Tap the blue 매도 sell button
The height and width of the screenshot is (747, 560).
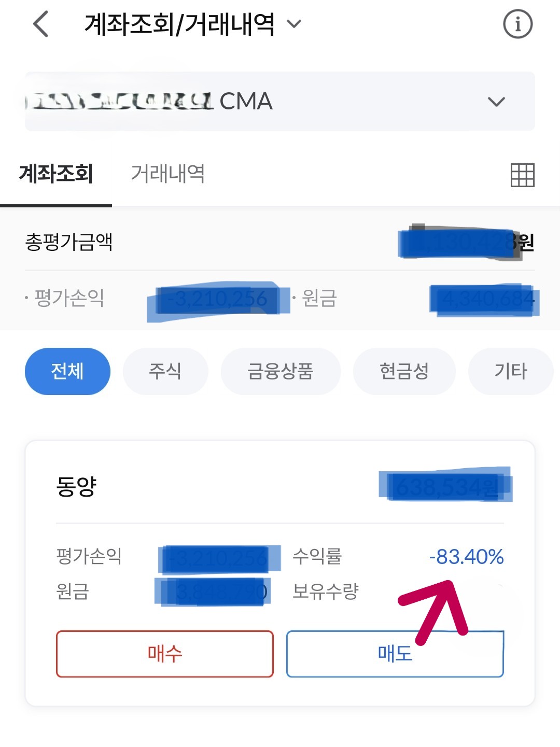[395, 654]
